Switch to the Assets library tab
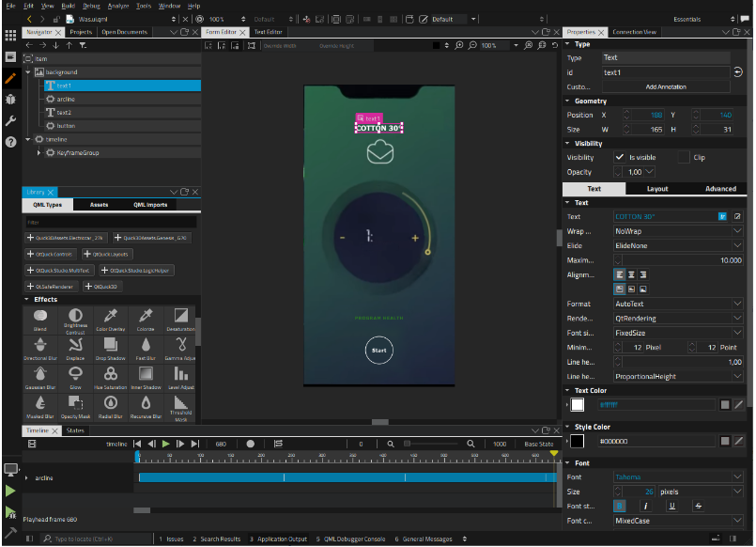 coord(99,205)
